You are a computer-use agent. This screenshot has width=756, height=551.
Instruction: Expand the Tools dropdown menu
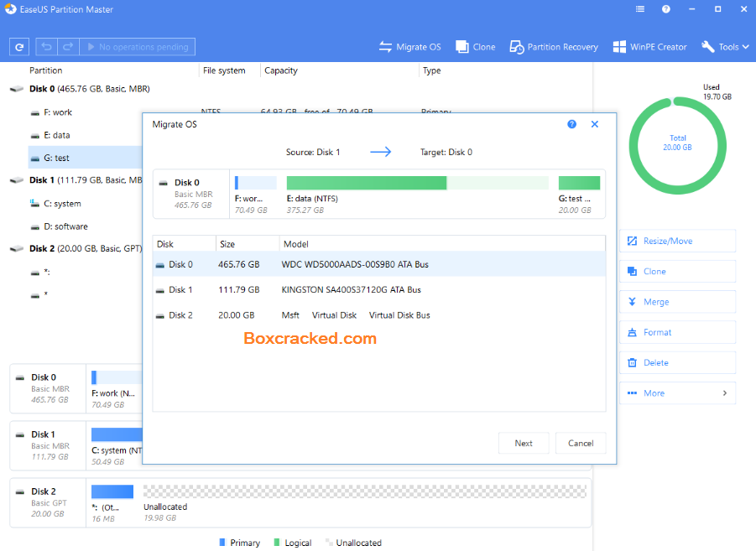click(x=726, y=47)
